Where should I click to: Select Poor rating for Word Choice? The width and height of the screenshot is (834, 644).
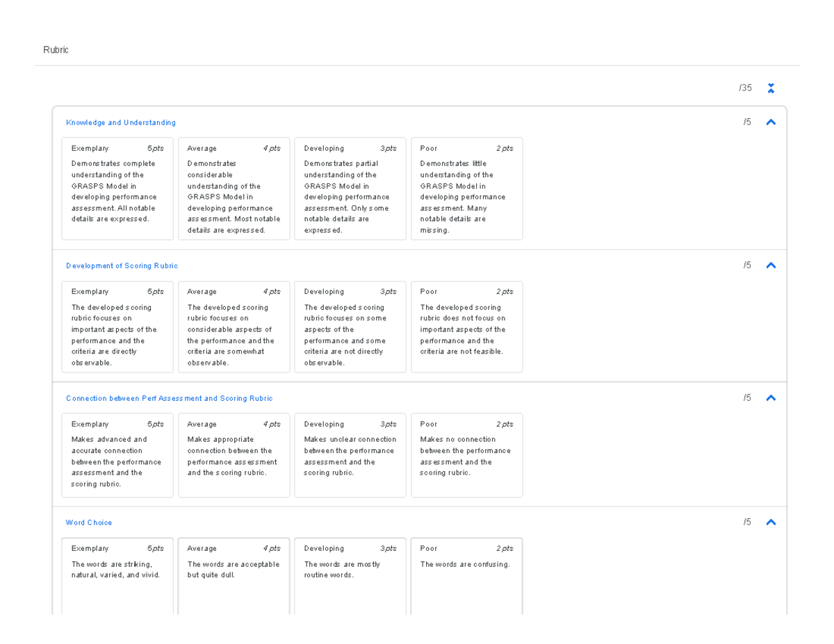466,577
